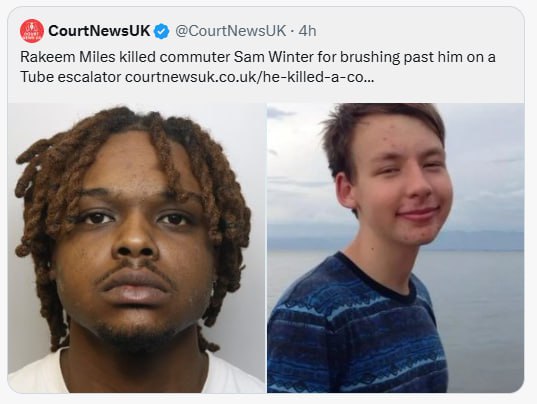This screenshot has width=537, height=404.
Task: Visit the @CourtNewsUK handle link
Action: pyautogui.click(x=230, y=31)
